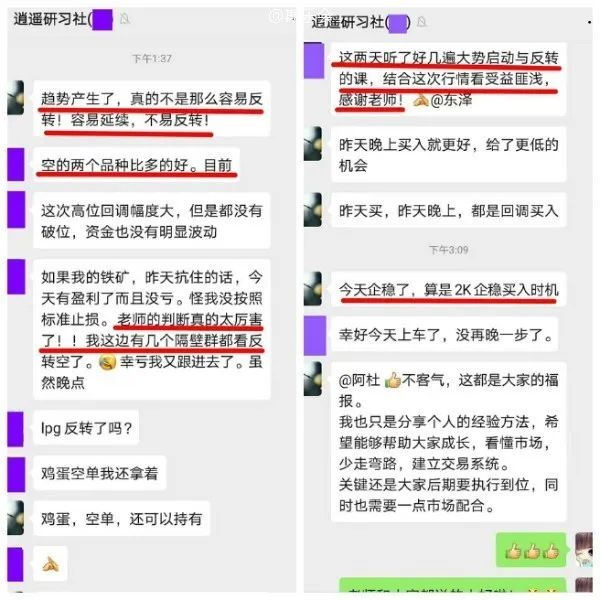This screenshot has height=600, width=600.
Task: Tap purple avatar beside '幸好今天上车了' message
Action: 315,336
